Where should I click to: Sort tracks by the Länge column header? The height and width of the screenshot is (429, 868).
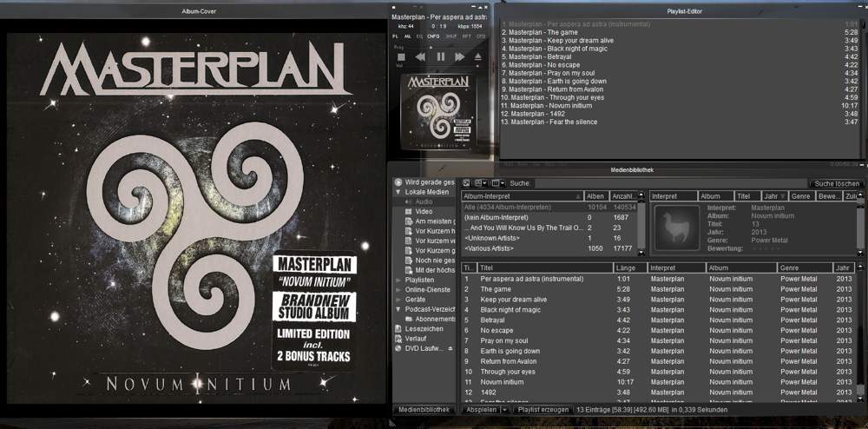[x=629, y=267]
